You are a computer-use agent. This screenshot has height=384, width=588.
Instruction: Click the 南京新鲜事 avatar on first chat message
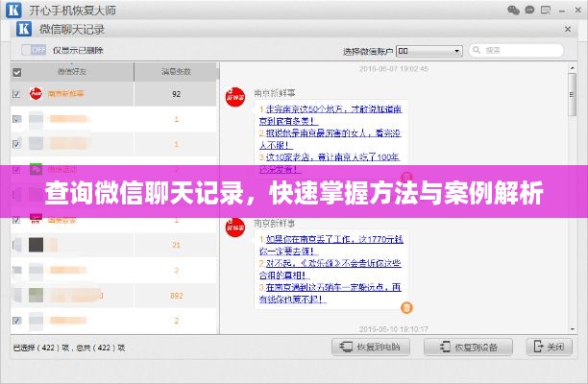tap(235, 97)
